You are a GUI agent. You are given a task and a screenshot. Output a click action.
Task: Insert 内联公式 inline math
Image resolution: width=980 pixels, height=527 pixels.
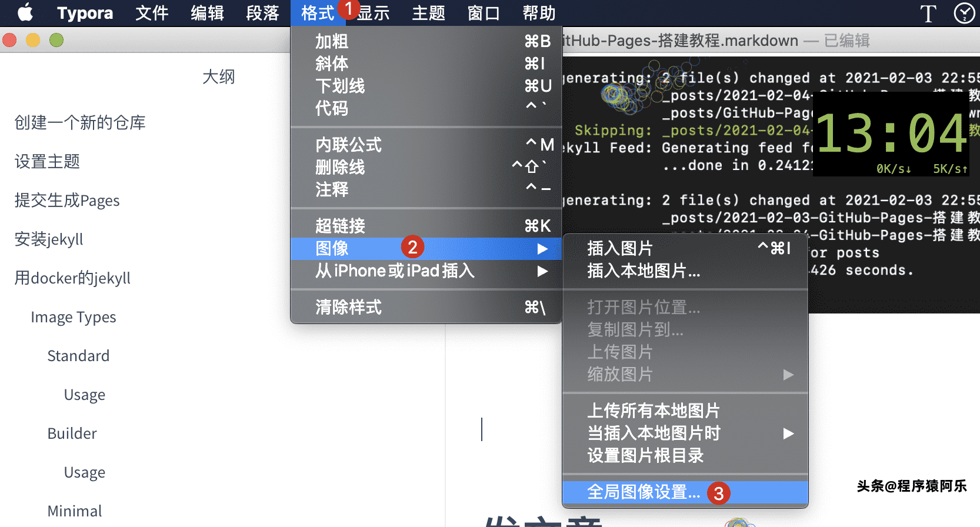click(x=426, y=145)
